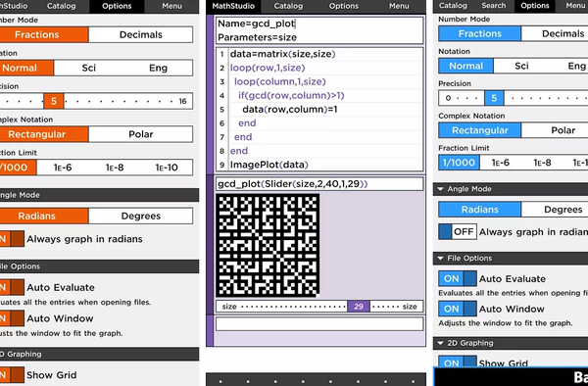This screenshot has width=588, height=386.
Task: Adjust orange precision slider handle at 5
Action: tap(54, 101)
